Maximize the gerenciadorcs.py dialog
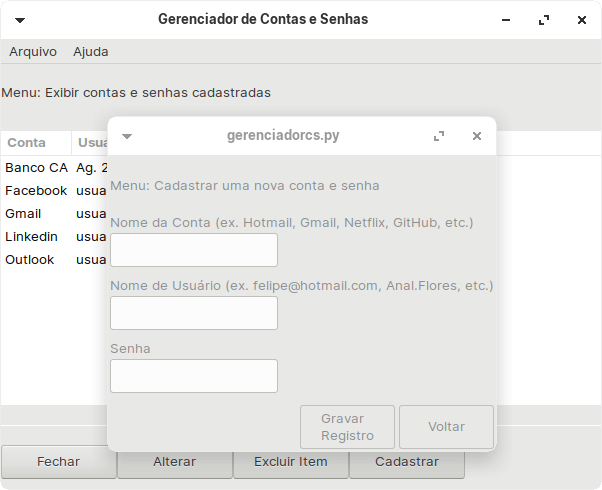This screenshot has height=490, width=602. (x=439, y=136)
